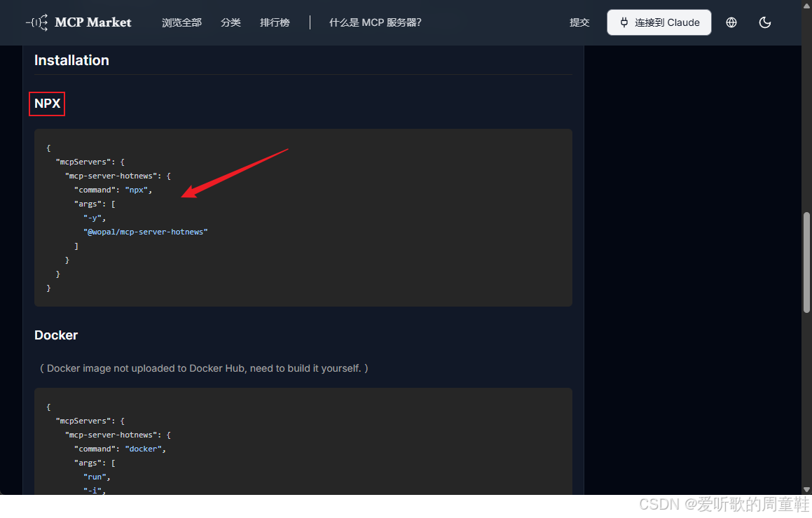The height and width of the screenshot is (518, 812).
Task: Click "args" key in the NPX code block
Action: tap(88, 204)
